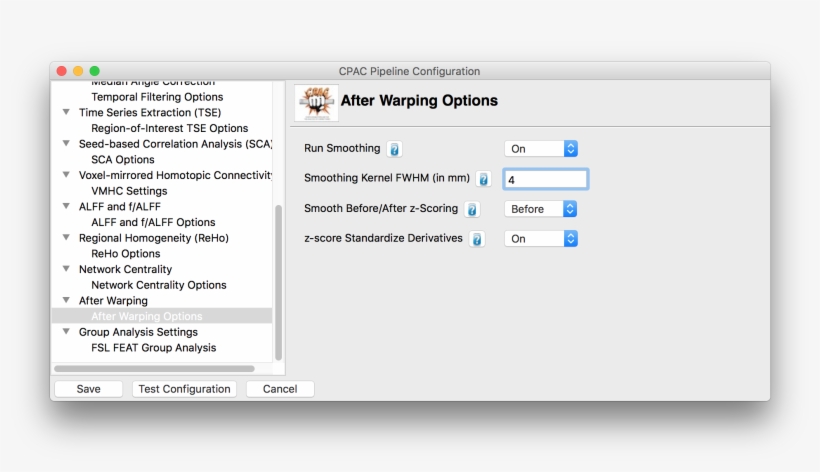Select ALFF and f/ALFF Options
Screen dimensions: 820x472
(x=153, y=222)
